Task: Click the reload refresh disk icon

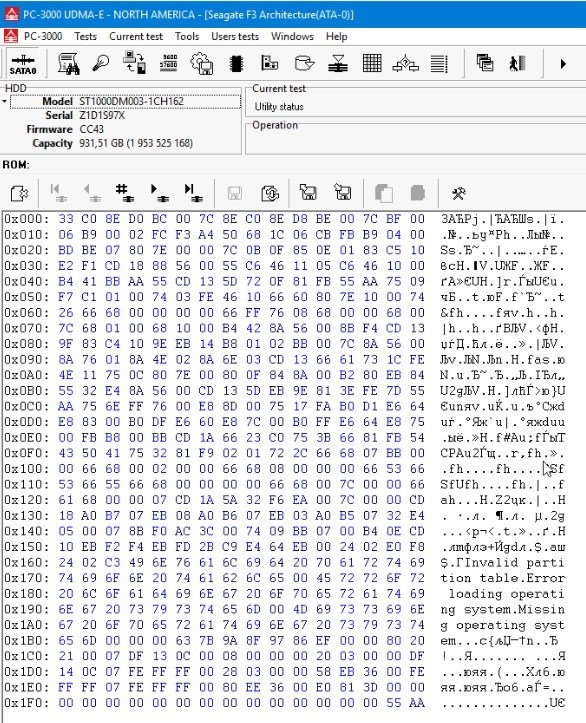Action: (x=270, y=193)
